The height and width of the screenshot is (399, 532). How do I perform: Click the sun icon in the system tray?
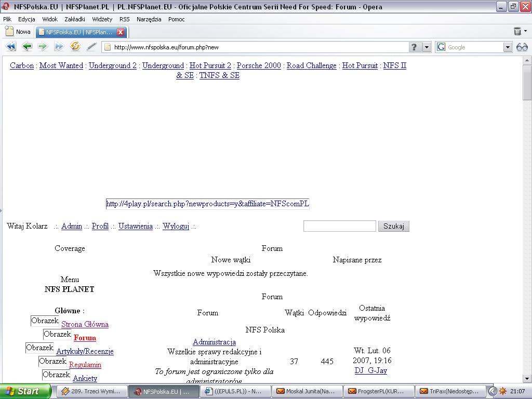502,391
